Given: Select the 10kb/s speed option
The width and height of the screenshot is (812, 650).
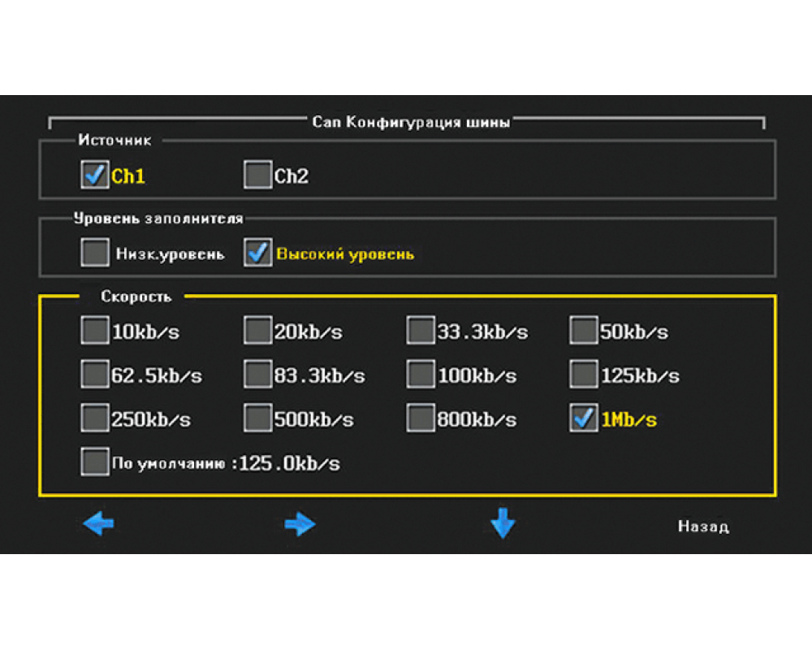Looking at the screenshot, I should [x=95, y=331].
